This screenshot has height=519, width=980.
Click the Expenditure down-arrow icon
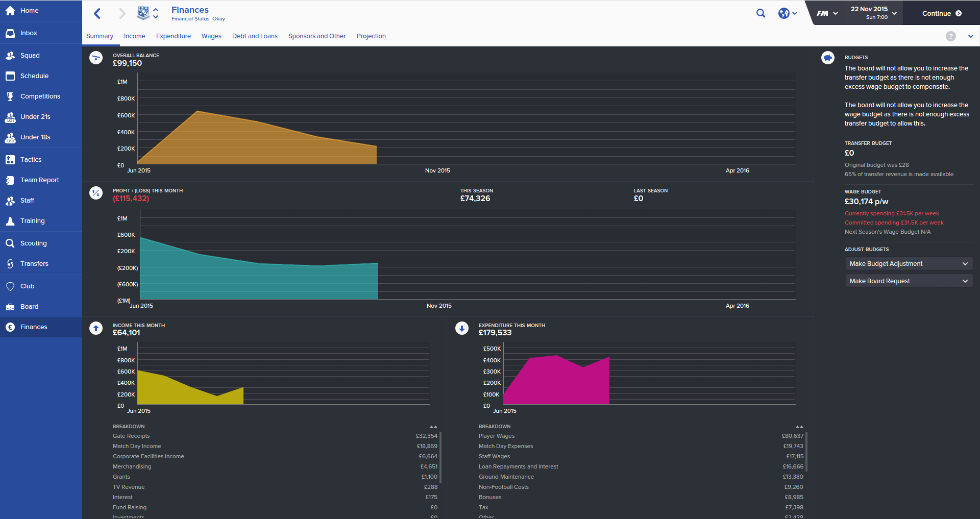point(462,328)
